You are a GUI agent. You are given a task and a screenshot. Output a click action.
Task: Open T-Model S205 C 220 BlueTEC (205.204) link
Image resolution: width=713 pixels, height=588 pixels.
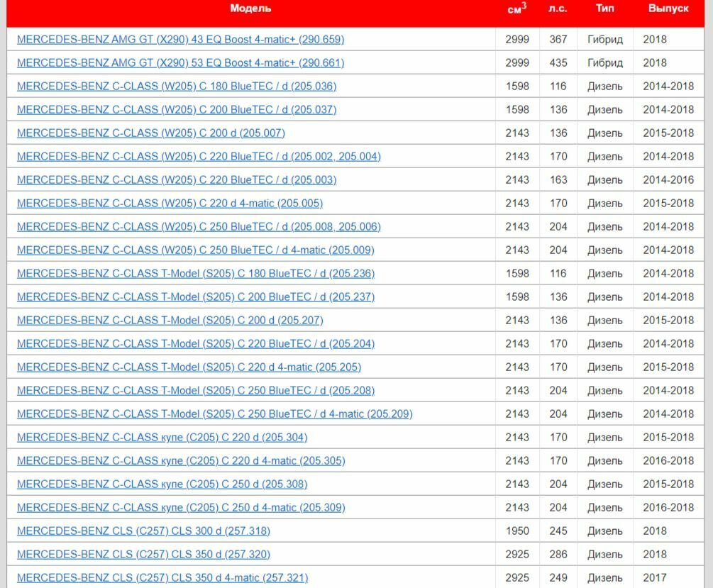tap(196, 344)
